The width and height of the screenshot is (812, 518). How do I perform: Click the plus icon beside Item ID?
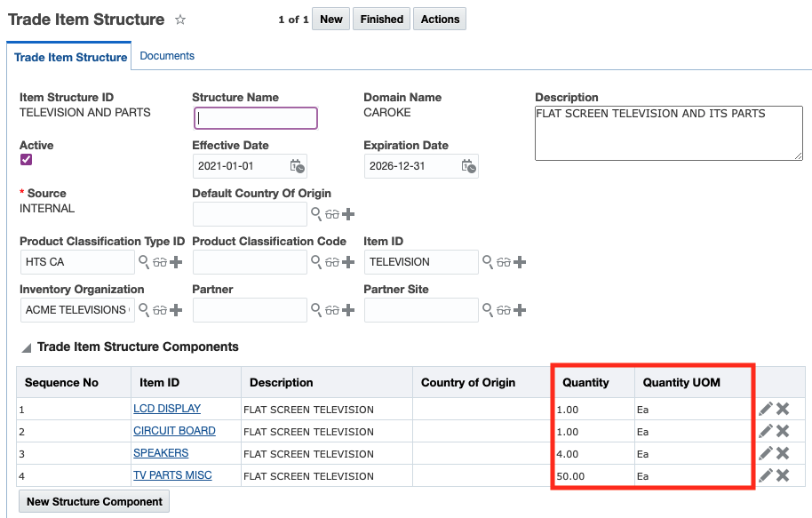pyautogui.click(x=521, y=262)
